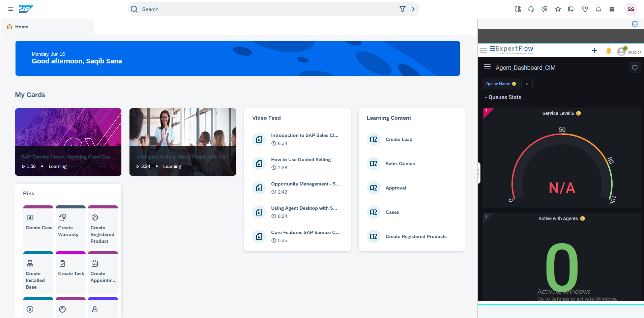This screenshot has height=318, width=644.
Task: Click the yellow ExpertFlow notification bell
Action: point(609,51)
